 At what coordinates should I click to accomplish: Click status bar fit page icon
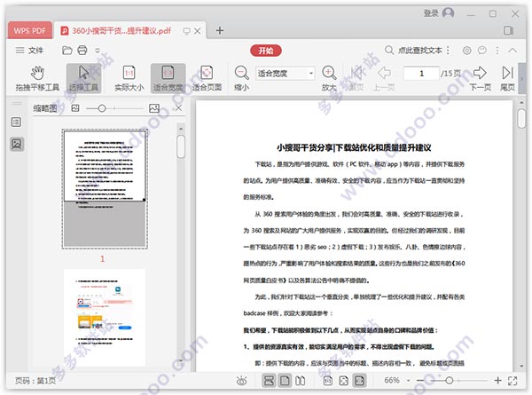tap(343, 381)
